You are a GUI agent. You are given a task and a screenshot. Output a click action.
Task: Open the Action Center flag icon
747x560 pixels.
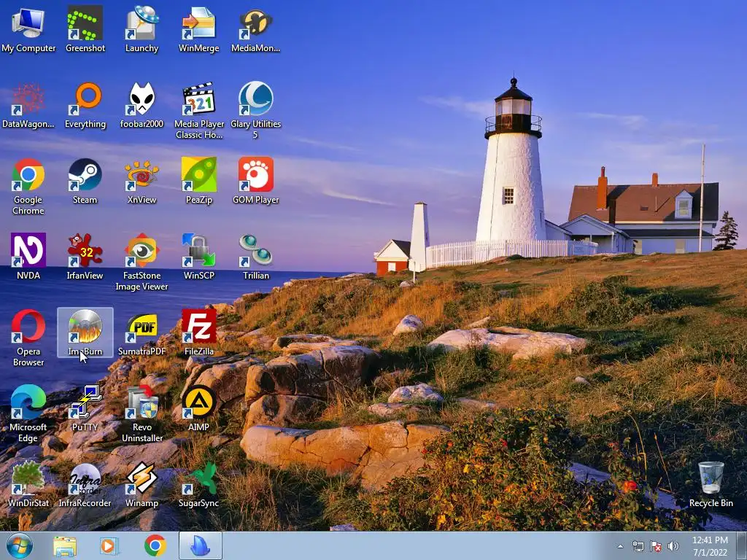[656, 546]
